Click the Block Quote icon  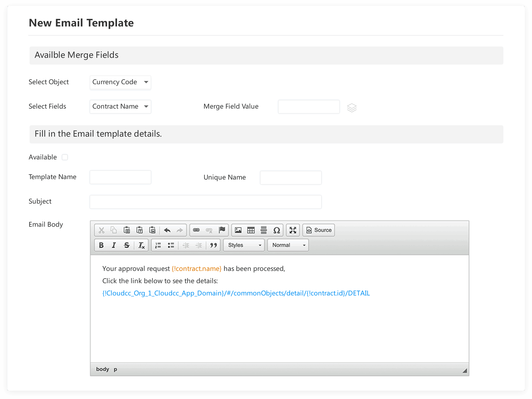tap(213, 245)
